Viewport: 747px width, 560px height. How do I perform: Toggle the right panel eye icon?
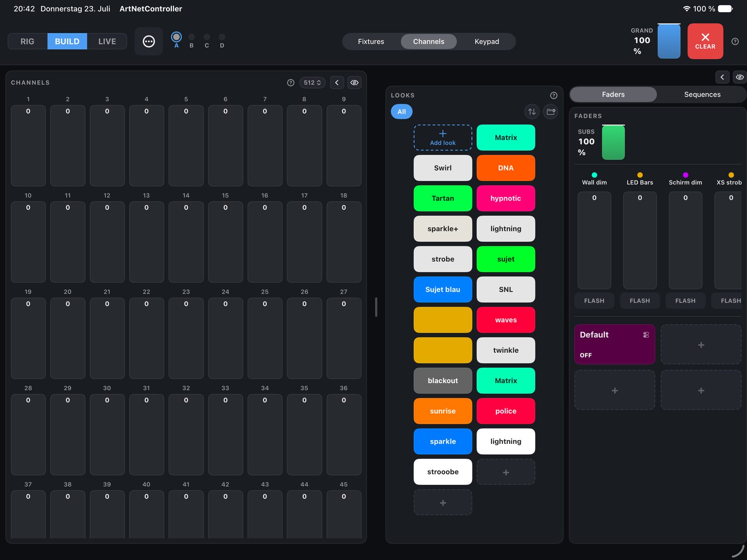pyautogui.click(x=740, y=77)
